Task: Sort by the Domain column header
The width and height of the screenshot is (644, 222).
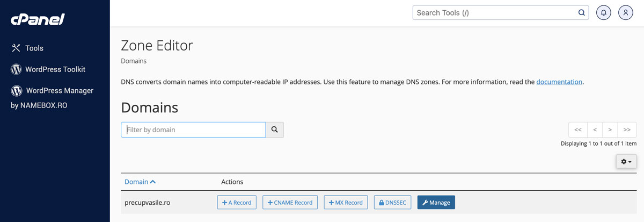Action: point(140,182)
